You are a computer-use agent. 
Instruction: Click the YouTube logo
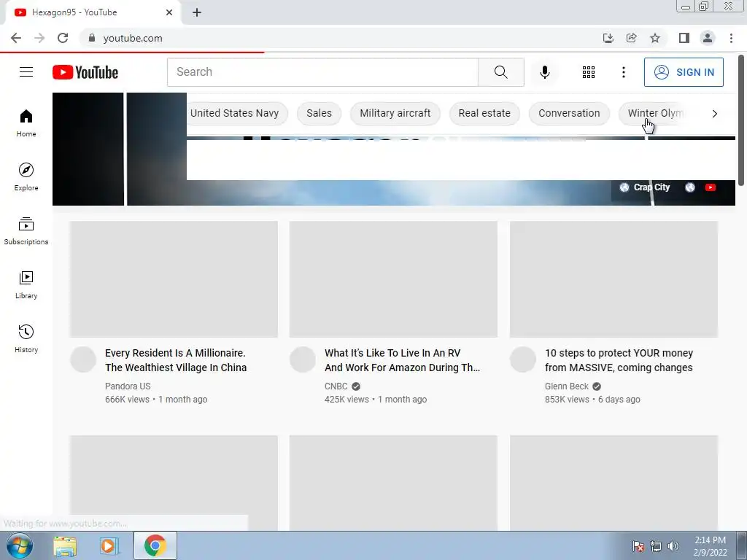point(85,72)
